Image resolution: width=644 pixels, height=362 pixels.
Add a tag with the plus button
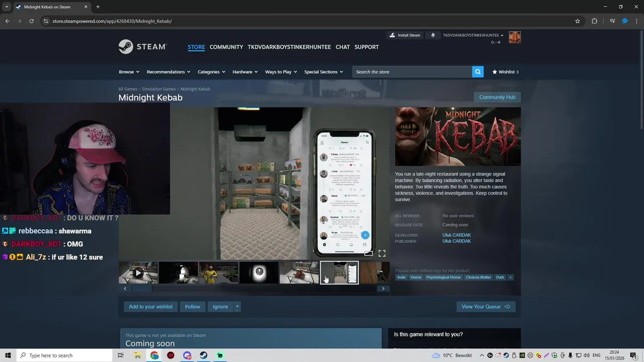[x=510, y=278]
